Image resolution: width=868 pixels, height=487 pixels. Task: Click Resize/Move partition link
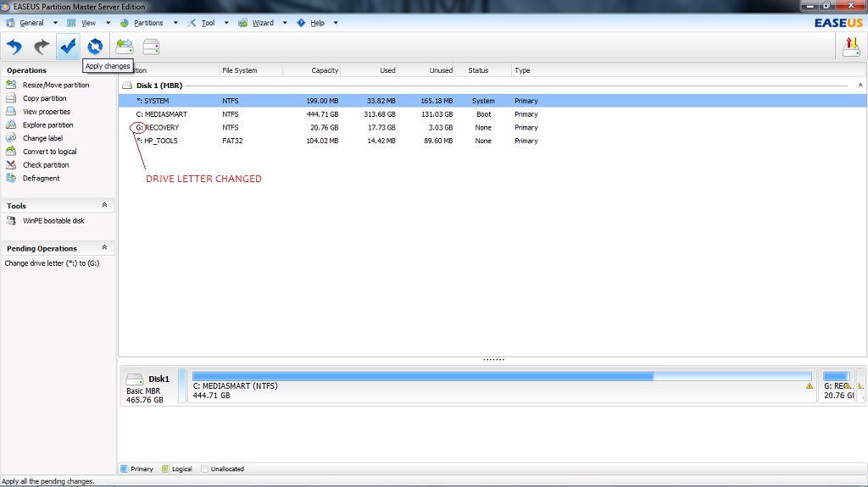(x=56, y=85)
